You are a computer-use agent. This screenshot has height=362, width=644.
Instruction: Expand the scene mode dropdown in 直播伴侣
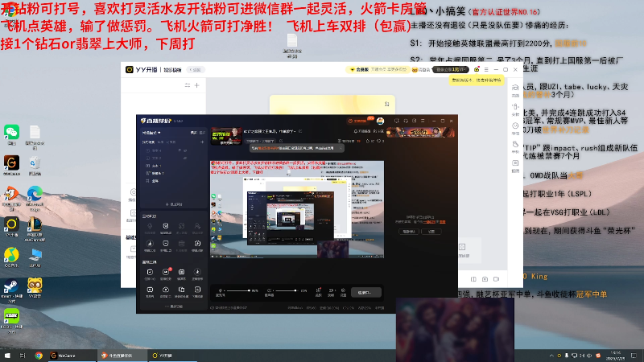(x=151, y=133)
